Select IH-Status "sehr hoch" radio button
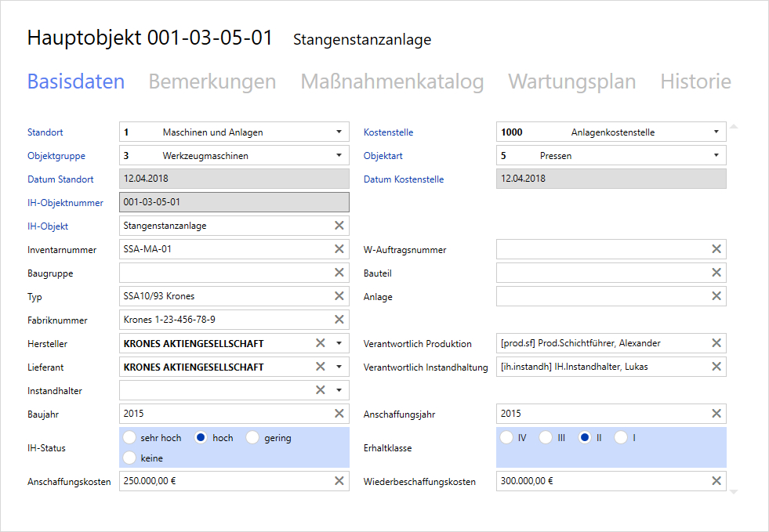Screen dimensions: 769x532 click(130, 438)
